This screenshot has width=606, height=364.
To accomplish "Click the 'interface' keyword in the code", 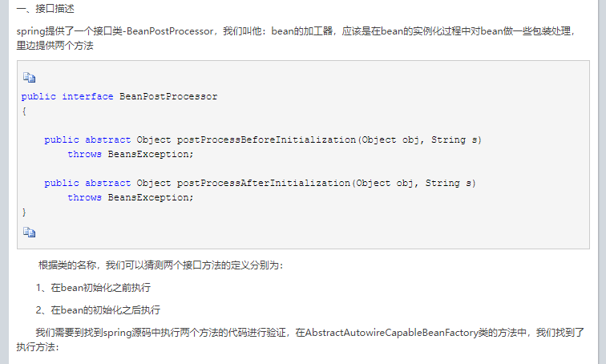I will pos(87,96).
